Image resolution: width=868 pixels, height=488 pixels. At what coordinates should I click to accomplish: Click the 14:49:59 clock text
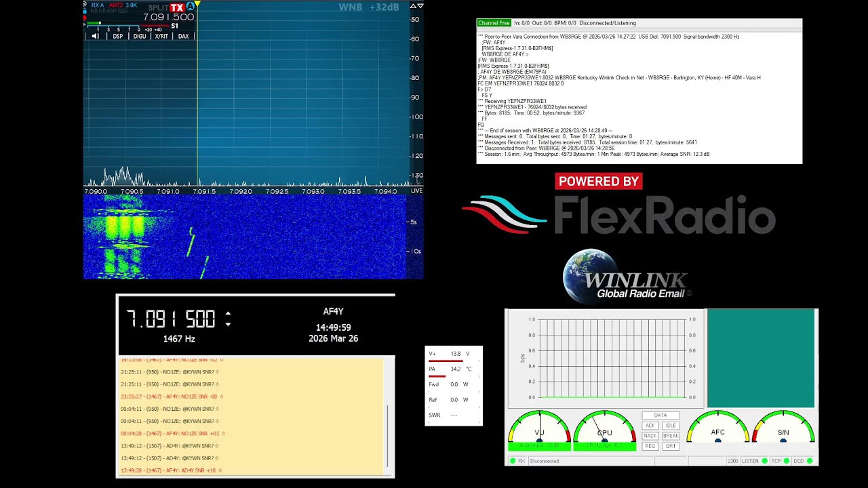[333, 328]
